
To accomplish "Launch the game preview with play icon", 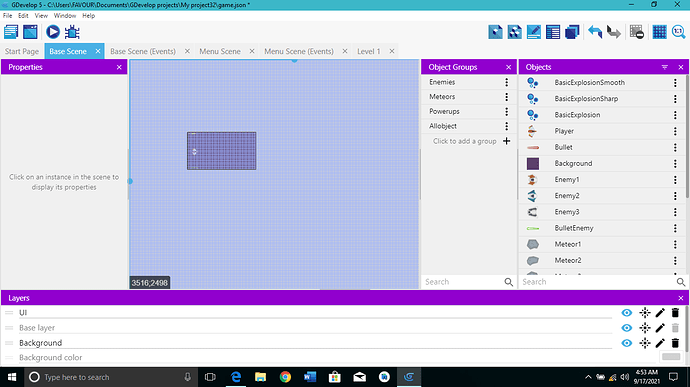I will pyautogui.click(x=53, y=32).
